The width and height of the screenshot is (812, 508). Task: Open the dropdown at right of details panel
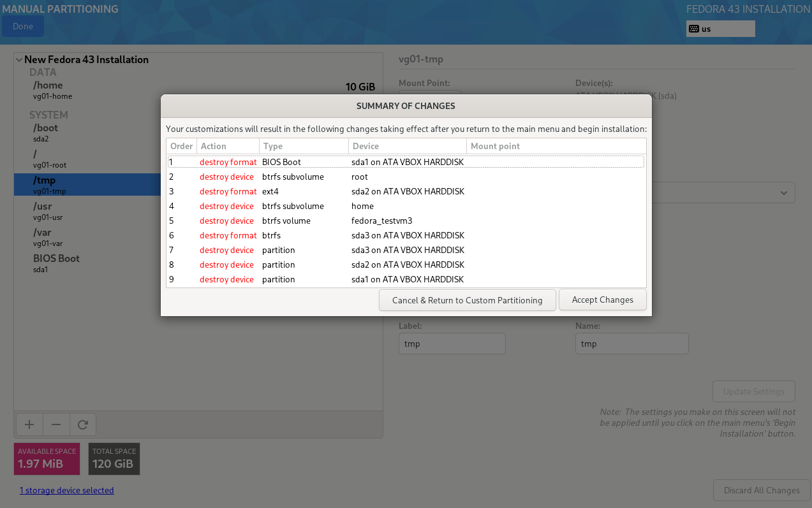pos(783,192)
